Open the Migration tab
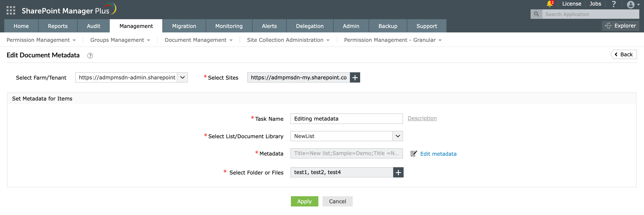 (184, 26)
